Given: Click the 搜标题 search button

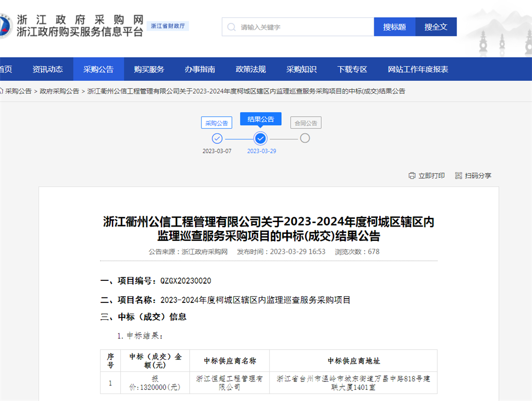Looking at the screenshot, I should click(395, 27).
